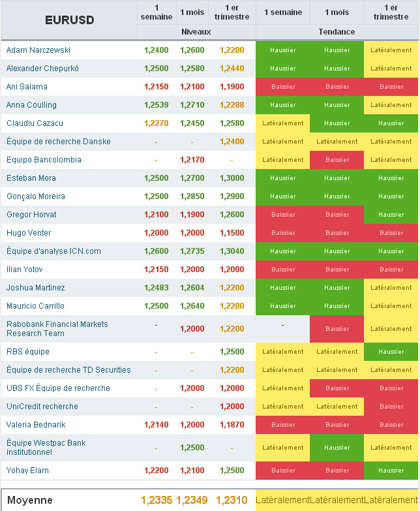Viewport: 420px width, 511px height.
Task: Click UBS FX weekly Latéralement cell
Action: 282,388
